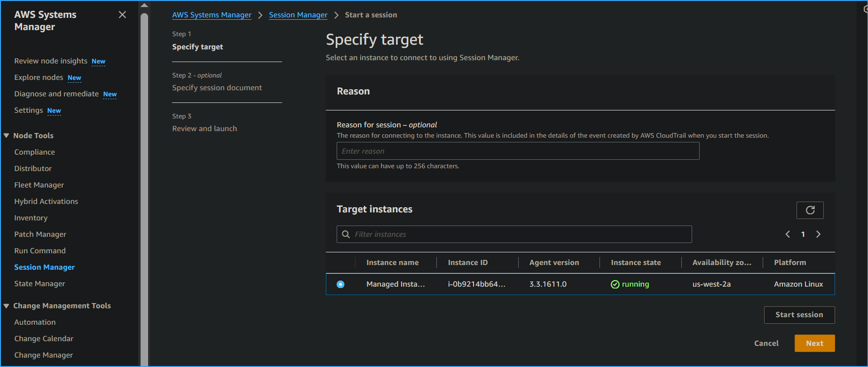This screenshot has height=367, width=868.
Task: Open Run Command
Action: coord(40,251)
